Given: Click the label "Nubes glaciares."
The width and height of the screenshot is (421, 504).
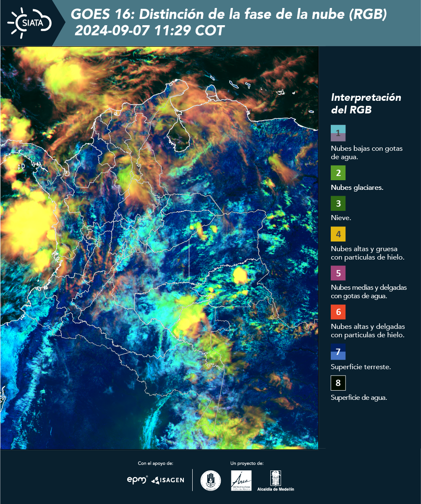Looking at the screenshot, I should [x=357, y=188].
